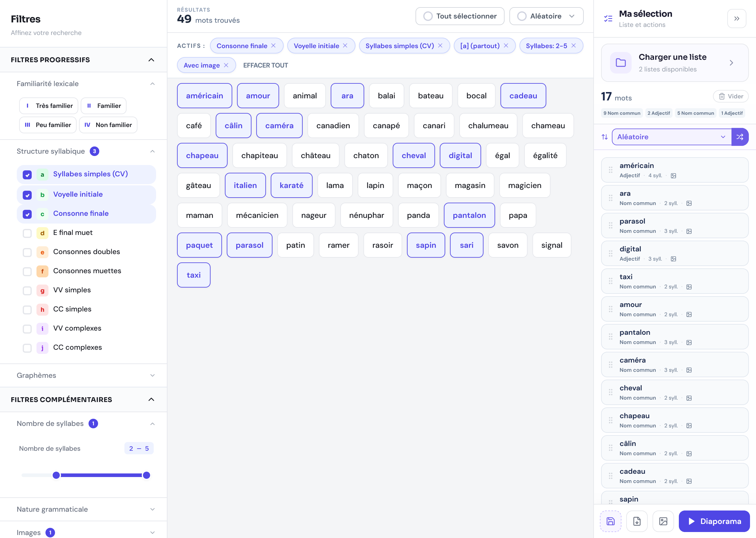Enable the Consonnes doubles checkbox

tap(27, 253)
